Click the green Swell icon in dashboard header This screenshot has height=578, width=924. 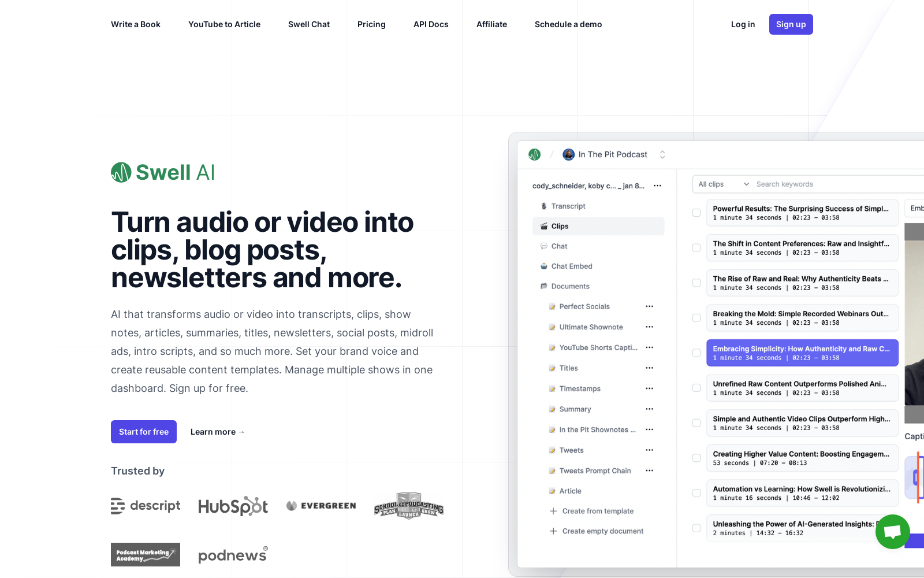(535, 154)
